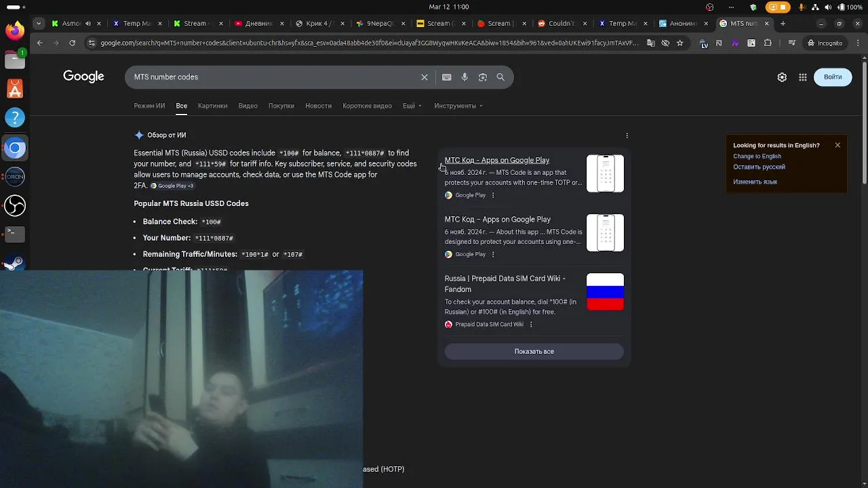Open options for second Google Play result
Image resolution: width=868 pixels, height=488 pixels.
coord(493,254)
